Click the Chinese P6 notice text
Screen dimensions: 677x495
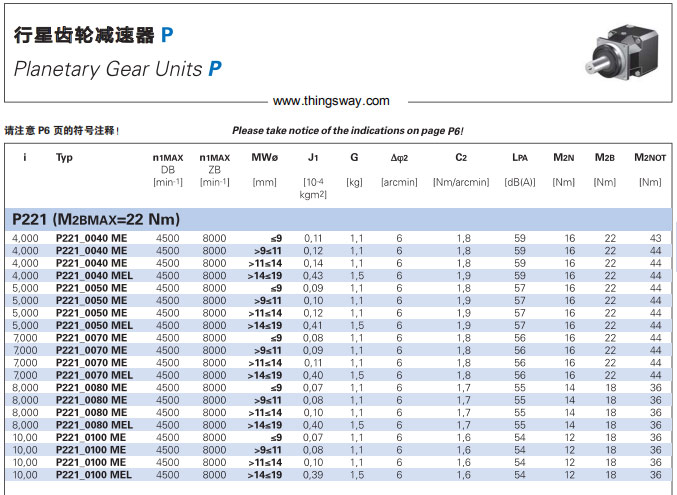point(62,130)
